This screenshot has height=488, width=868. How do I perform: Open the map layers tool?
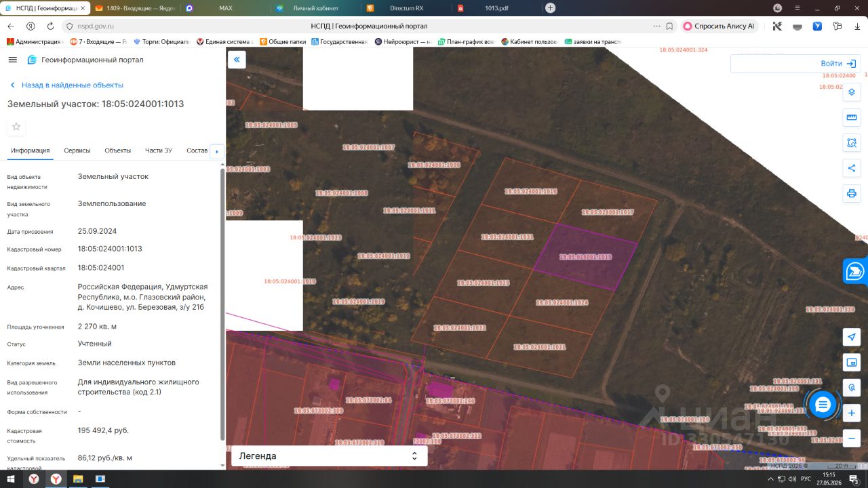[852, 91]
